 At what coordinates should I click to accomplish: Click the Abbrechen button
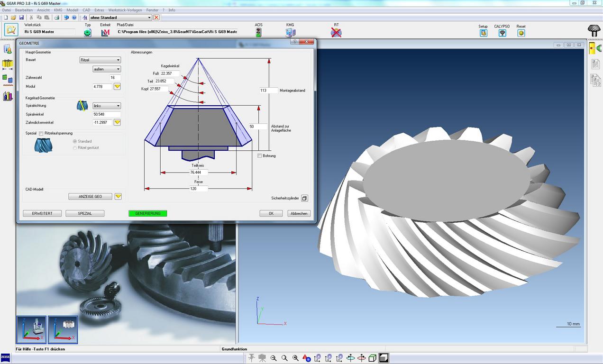click(299, 214)
